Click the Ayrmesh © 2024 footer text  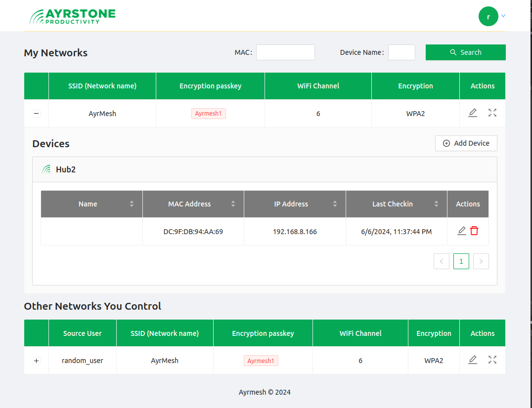tap(265, 392)
